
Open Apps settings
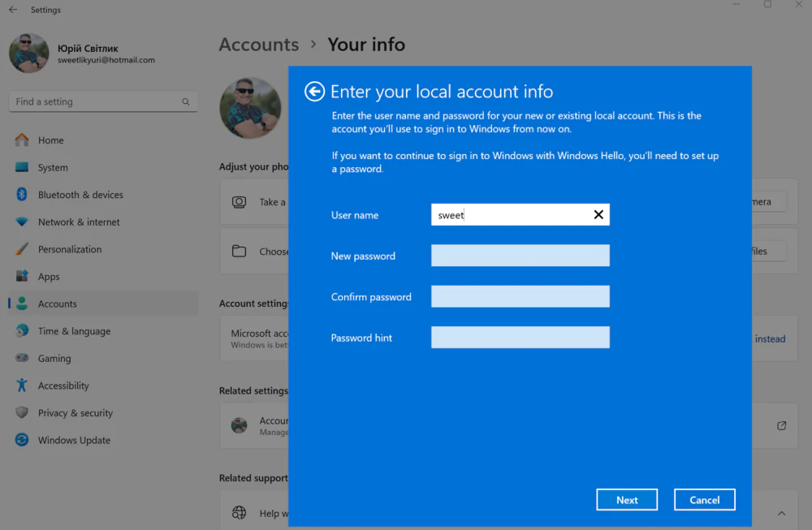point(103,277)
